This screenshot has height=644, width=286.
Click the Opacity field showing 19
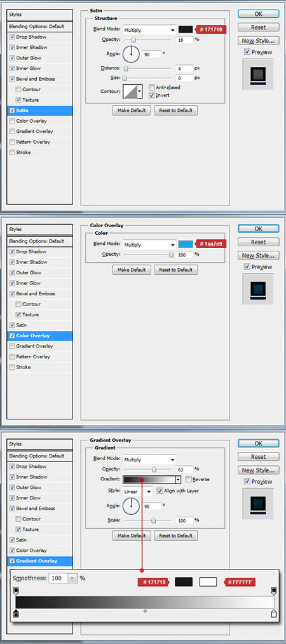click(x=184, y=40)
